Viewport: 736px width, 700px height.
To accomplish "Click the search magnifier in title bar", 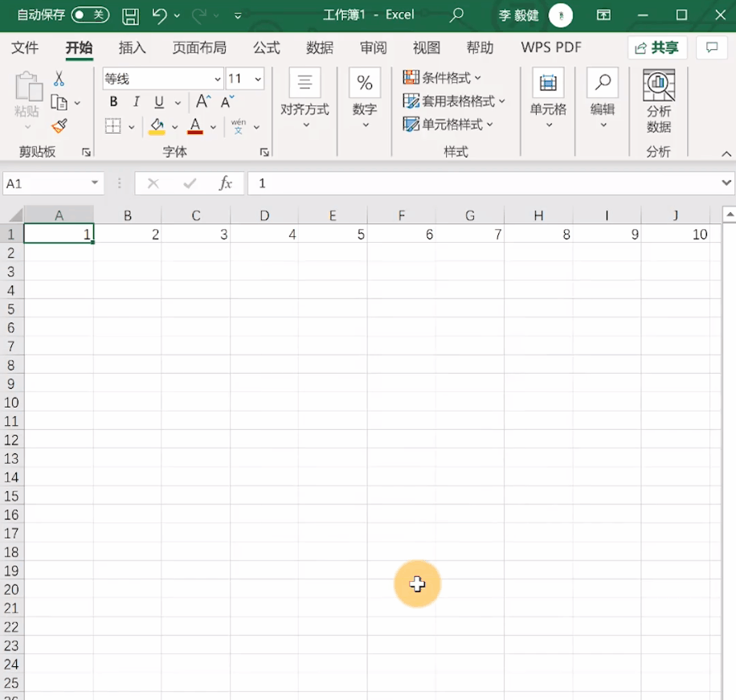I will [x=456, y=15].
